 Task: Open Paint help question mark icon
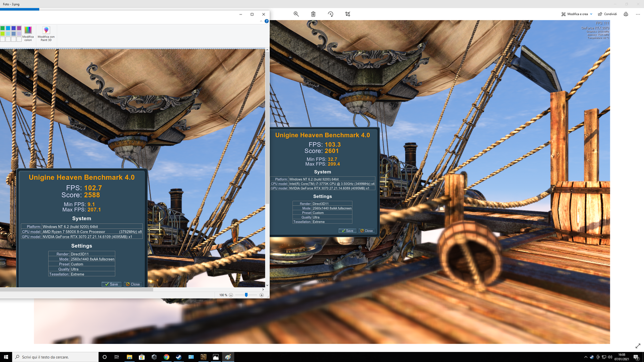(266, 22)
